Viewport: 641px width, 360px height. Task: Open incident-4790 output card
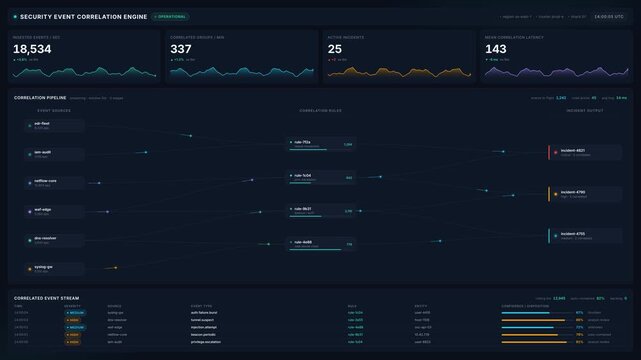point(585,194)
